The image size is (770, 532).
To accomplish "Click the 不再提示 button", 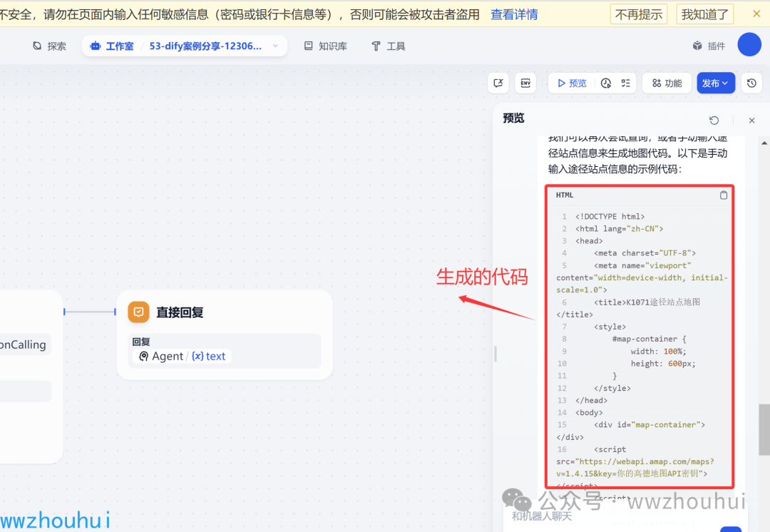I will point(639,14).
